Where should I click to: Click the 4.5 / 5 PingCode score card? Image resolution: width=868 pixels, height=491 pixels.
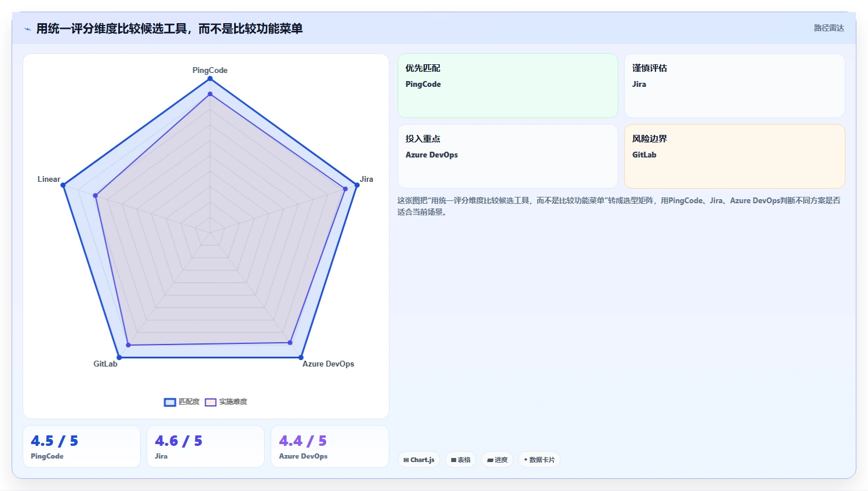pyautogui.click(x=82, y=446)
